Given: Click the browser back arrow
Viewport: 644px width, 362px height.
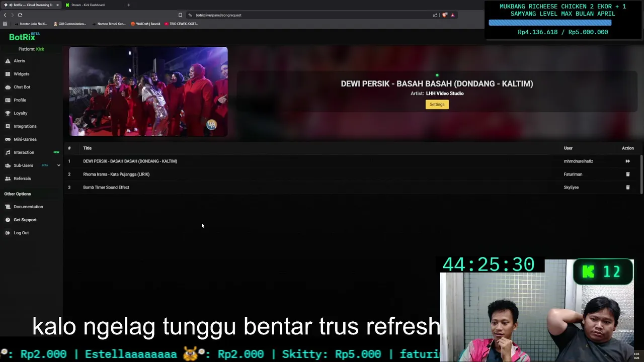Looking at the screenshot, I should pos(5,15).
